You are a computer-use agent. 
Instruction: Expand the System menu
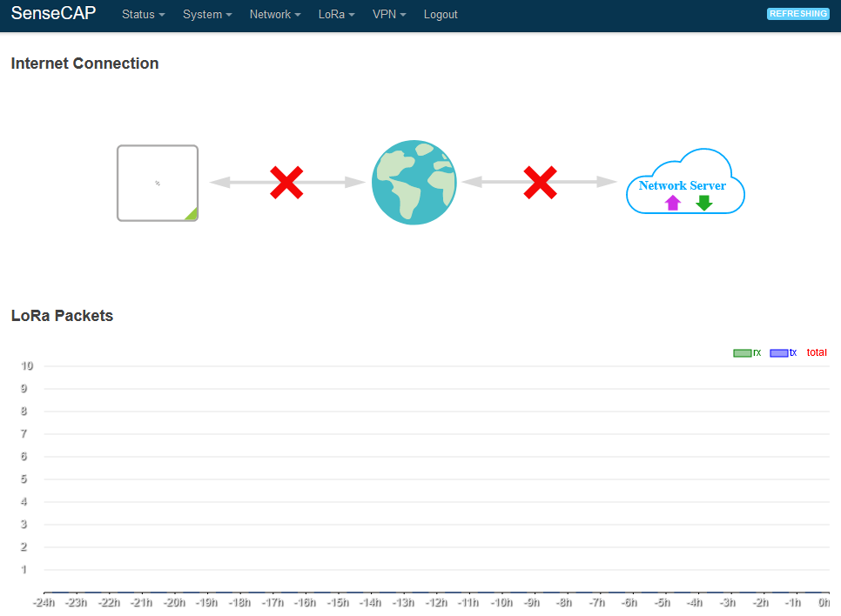[x=207, y=15]
